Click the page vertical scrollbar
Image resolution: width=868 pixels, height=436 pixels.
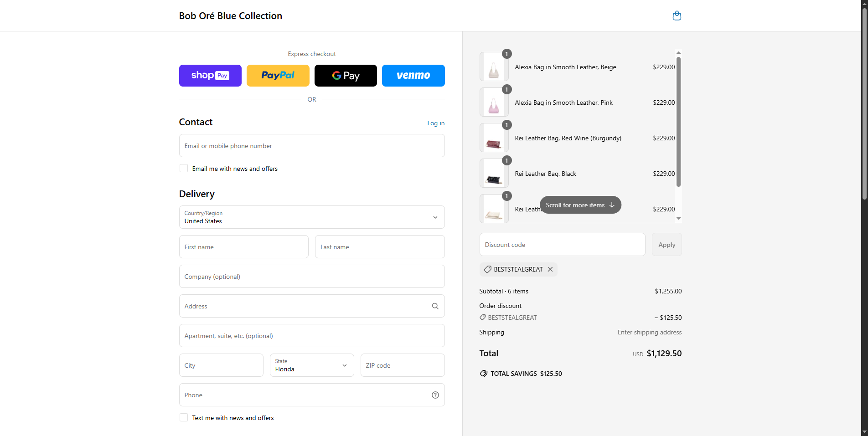864,105
